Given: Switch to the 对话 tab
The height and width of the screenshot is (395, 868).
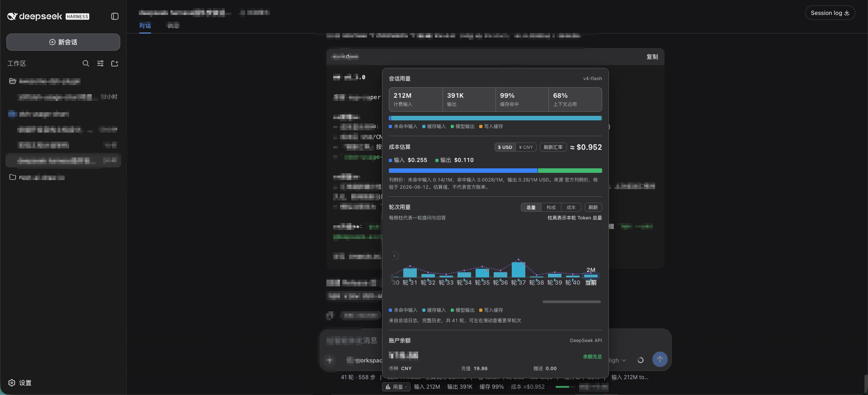Looking at the screenshot, I should click(145, 26).
